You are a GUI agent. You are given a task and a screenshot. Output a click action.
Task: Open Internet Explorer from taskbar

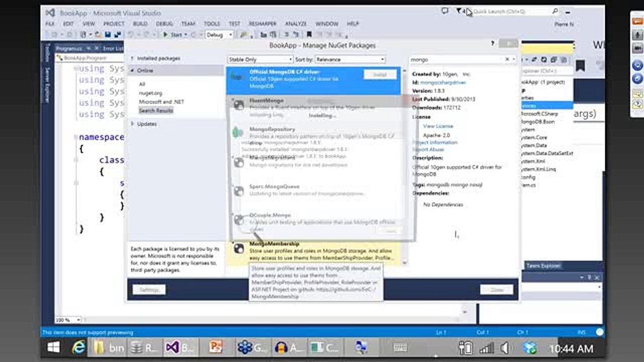tap(78, 347)
